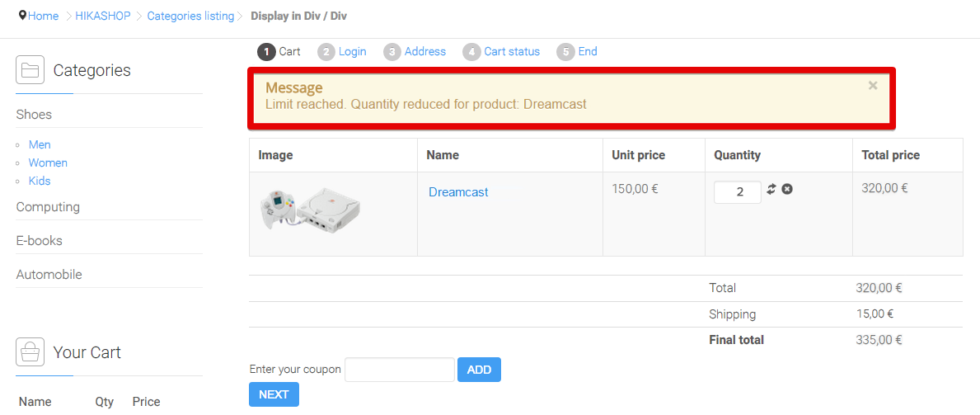Select the Computing category
The width and height of the screenshot is (980, 415).
[x=48, y=207]
